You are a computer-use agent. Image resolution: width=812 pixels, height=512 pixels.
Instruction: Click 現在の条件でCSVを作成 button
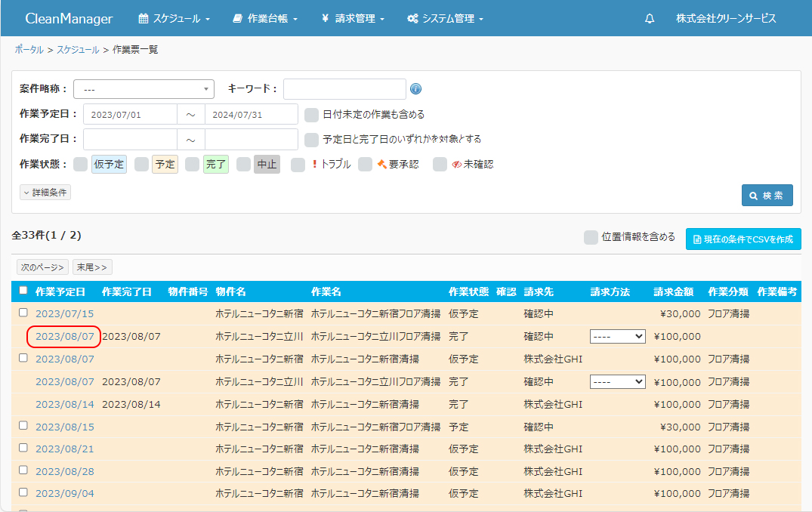743,239
